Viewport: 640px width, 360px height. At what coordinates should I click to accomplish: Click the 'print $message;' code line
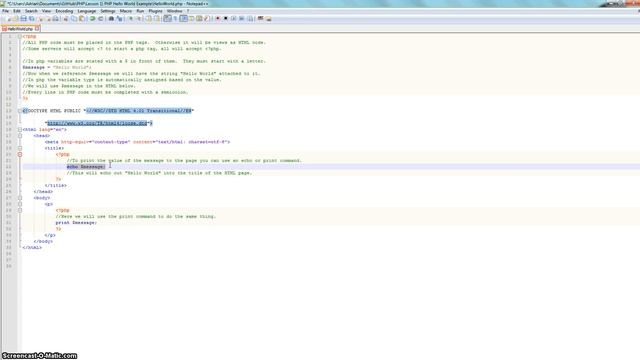76,222
